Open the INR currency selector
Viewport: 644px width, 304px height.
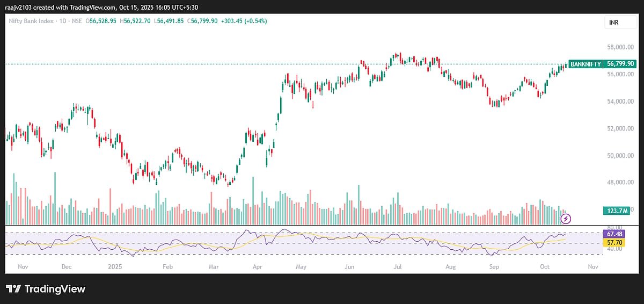click(613, 23)
